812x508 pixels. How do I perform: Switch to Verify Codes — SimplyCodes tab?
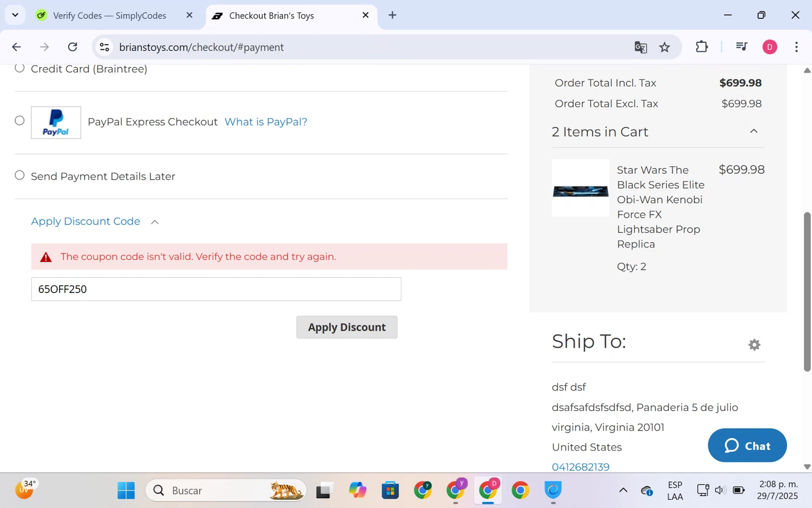click(110, 16)
